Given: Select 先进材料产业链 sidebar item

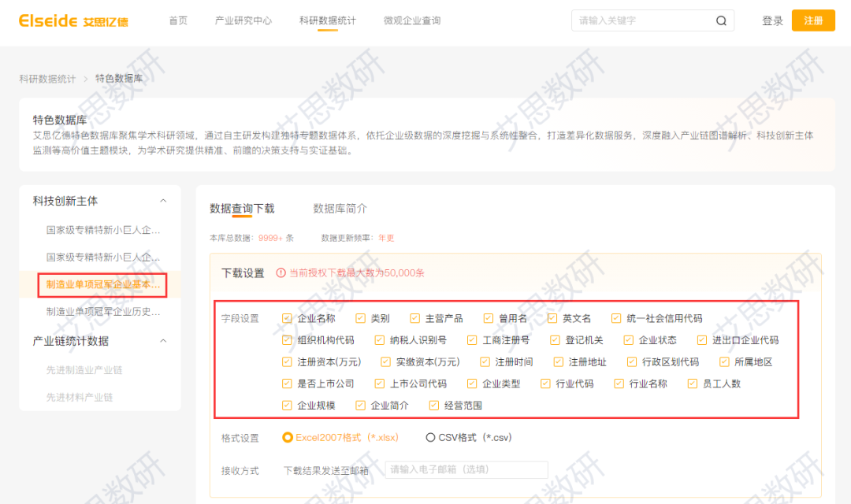Looking at the screenshot, I should point(80,397).
